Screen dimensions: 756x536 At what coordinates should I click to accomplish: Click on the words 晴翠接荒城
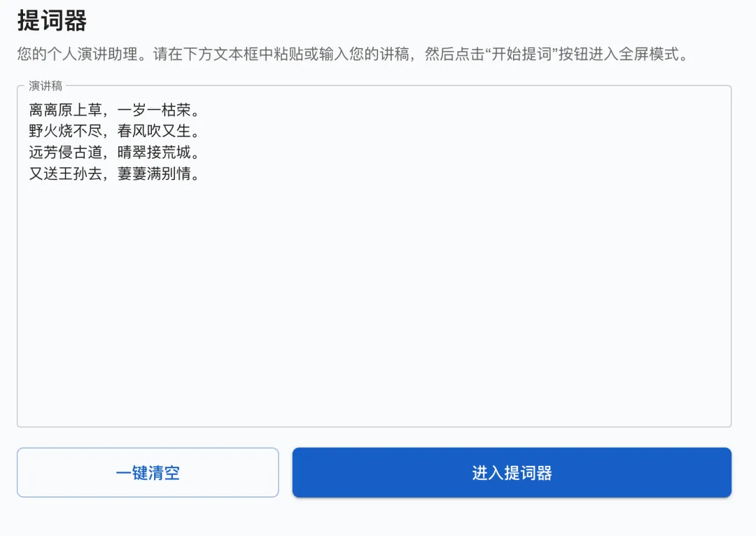154,153
